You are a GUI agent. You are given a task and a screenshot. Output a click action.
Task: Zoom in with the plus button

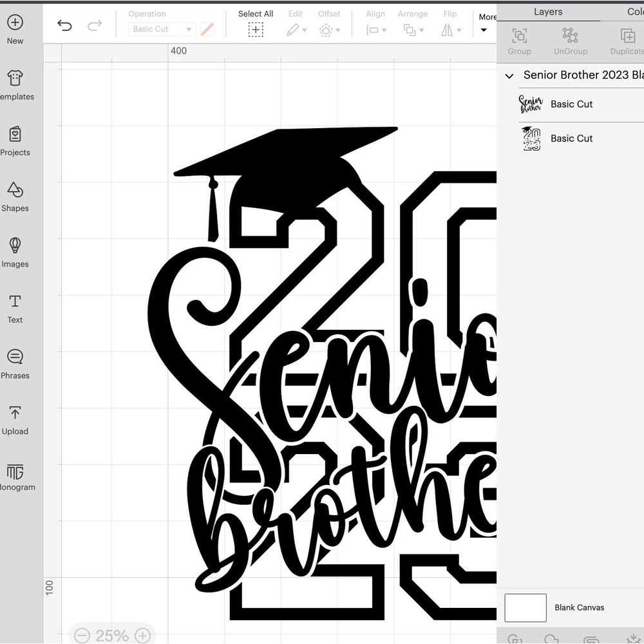143,636
